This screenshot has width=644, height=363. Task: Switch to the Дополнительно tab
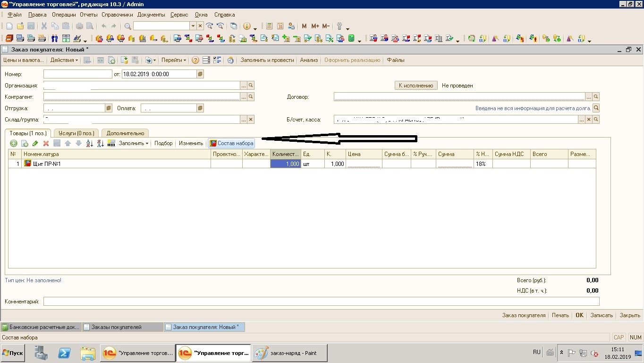coord(125,133)
